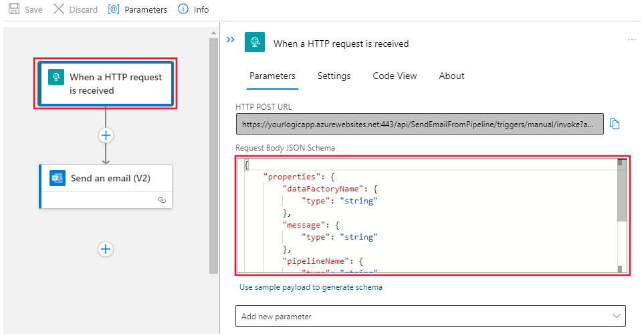Copy the HTTP POST URL
Screen dimensions: 644x334
point(615,124)
